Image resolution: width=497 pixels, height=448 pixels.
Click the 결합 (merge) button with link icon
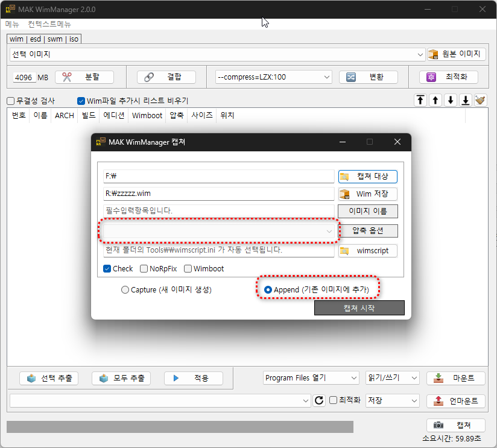pos(166,77)
